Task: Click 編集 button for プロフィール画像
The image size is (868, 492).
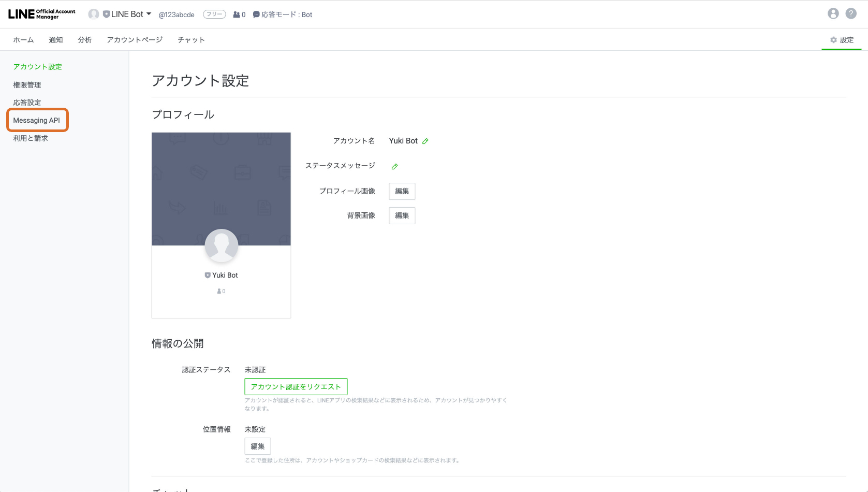Action: coord(402,191)
